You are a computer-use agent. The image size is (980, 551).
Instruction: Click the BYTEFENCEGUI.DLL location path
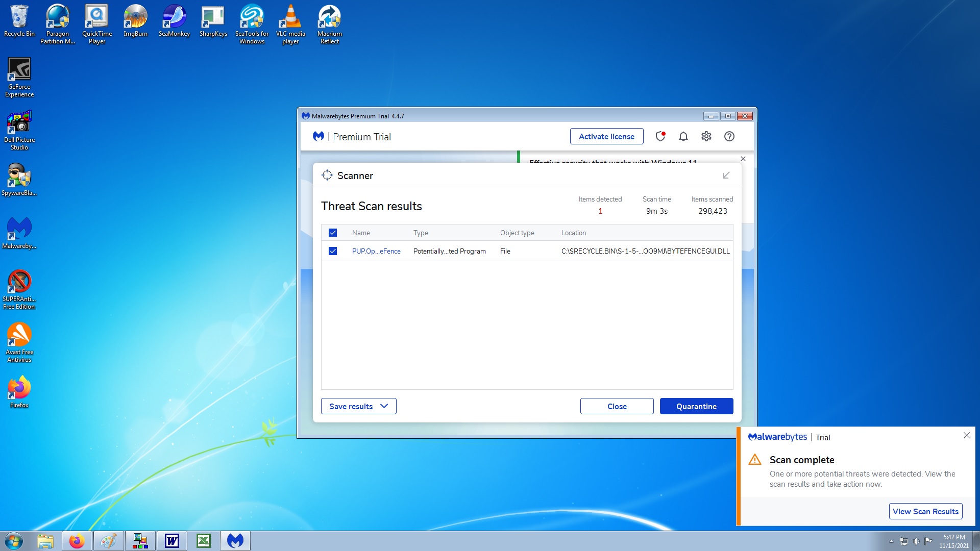(646, 251)
